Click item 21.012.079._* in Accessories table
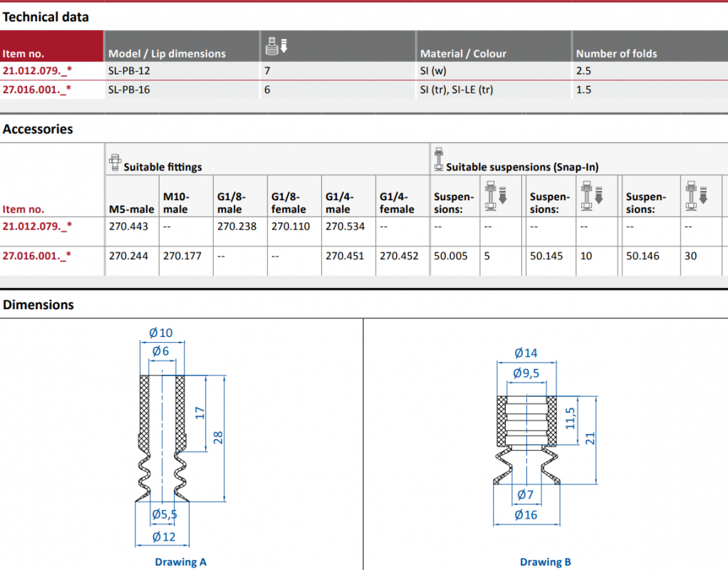 point(37,227)
